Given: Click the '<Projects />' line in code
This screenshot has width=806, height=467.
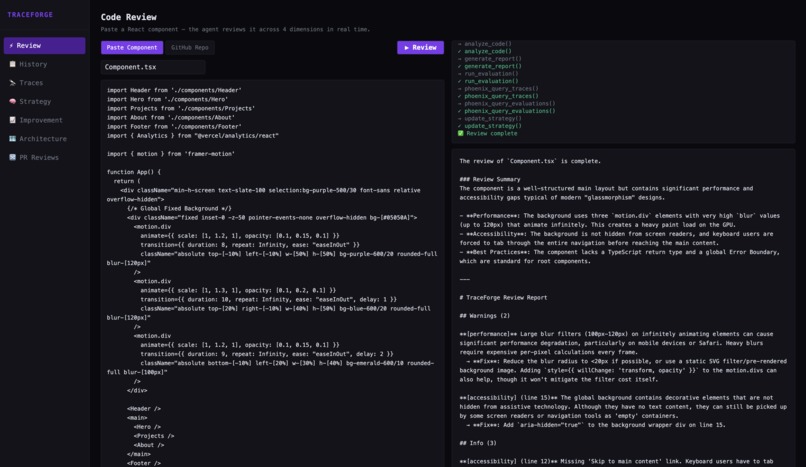Looking at the screenshot, I should pos(154,436).
